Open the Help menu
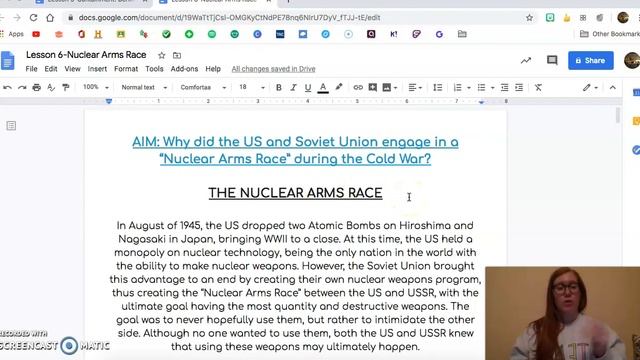This screenshot has height=360, width=640. [213, 69]
